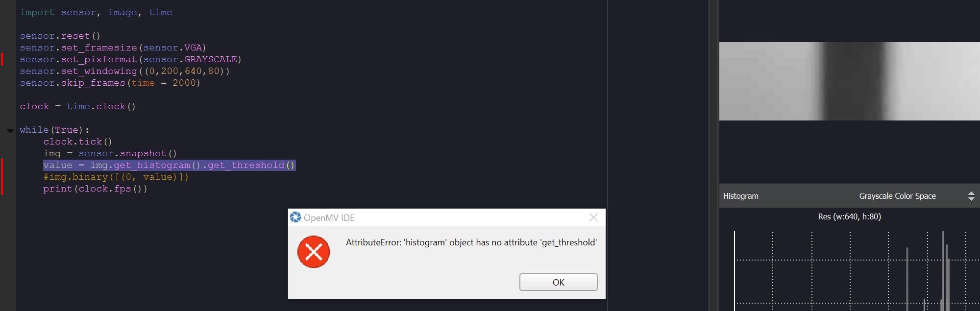This screenshot has width=980, height=311.
Task: Click the clock = time.clock() line
Action: [78, 106]
